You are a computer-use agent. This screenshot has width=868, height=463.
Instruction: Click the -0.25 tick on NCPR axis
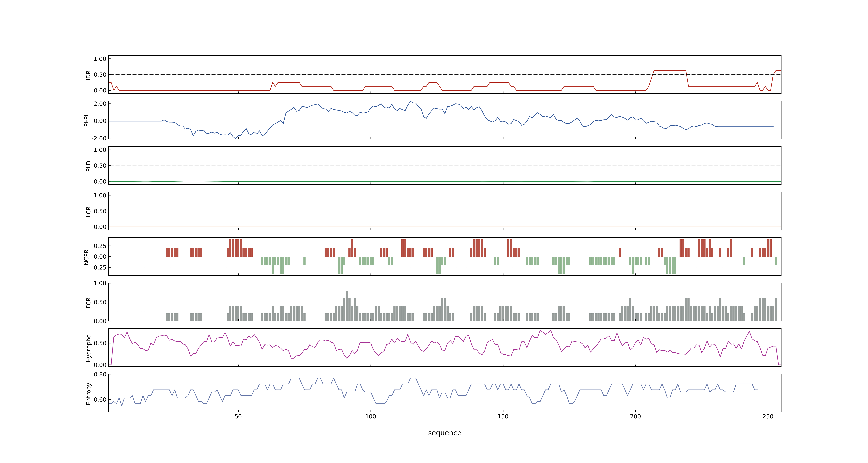(x=99, y=268)
